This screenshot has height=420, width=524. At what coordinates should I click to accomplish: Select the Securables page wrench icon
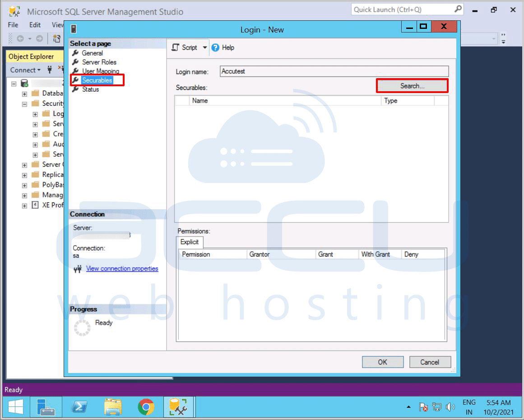tap(76, 80)
